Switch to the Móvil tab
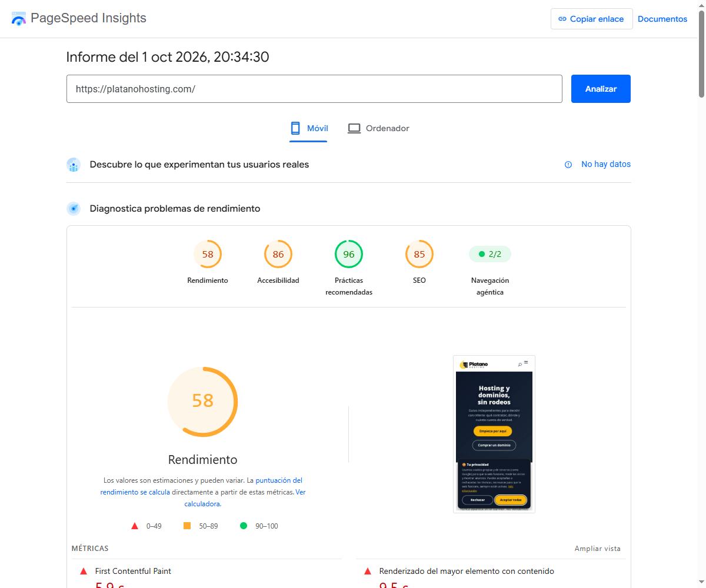The width and height of the screenshot is (706, 588). (x=308, y=128)
